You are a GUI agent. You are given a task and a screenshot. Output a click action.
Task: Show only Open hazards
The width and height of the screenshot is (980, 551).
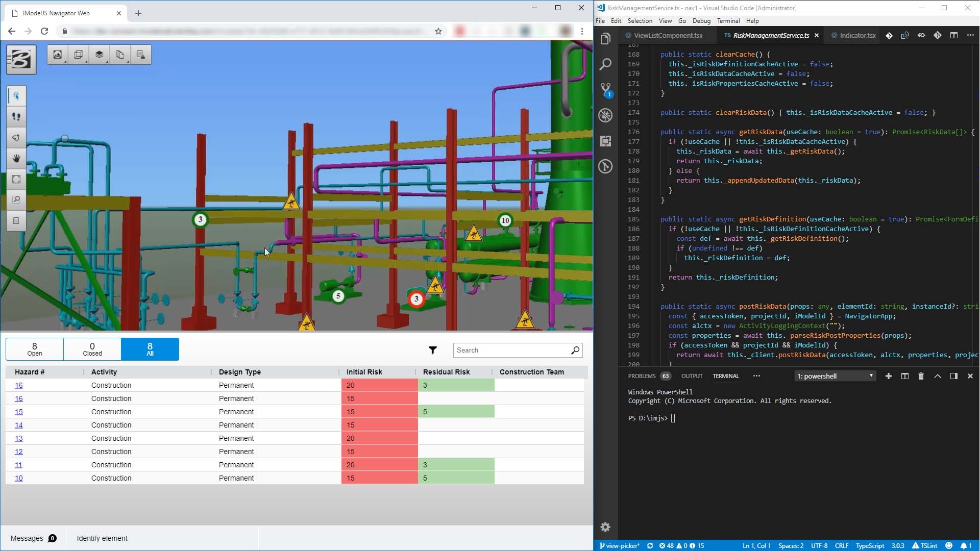point(35,349)
